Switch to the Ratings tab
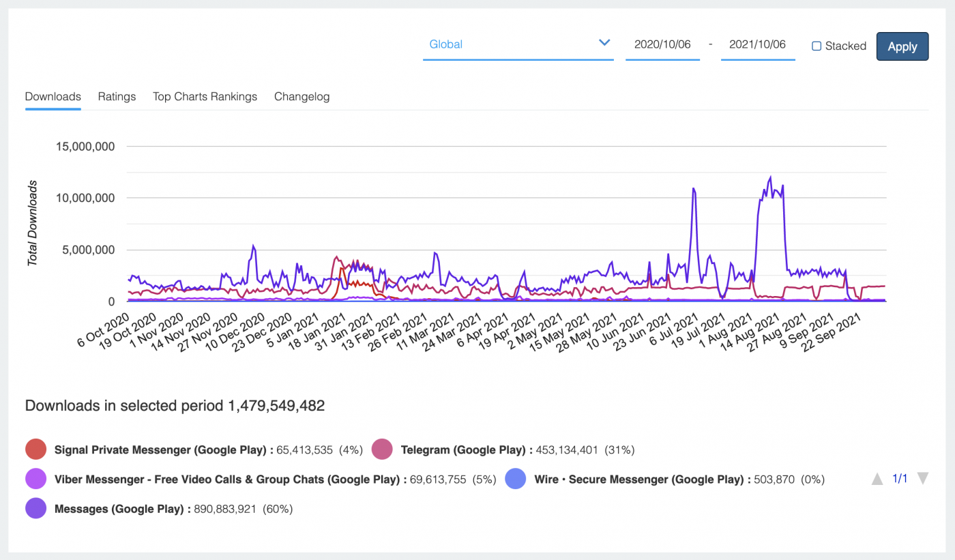The height and width of the screenshot is (560, 955). 117,96
